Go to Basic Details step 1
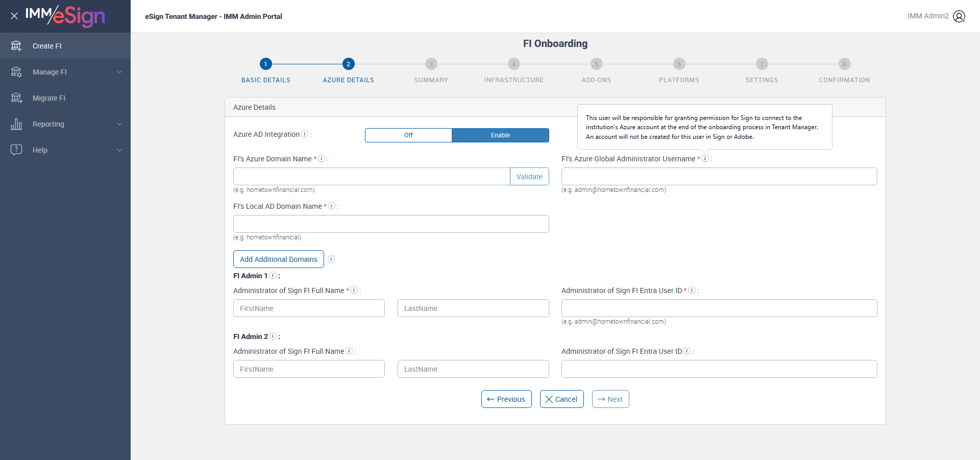This screenshot has height=460, width=980. coord(265,64)
